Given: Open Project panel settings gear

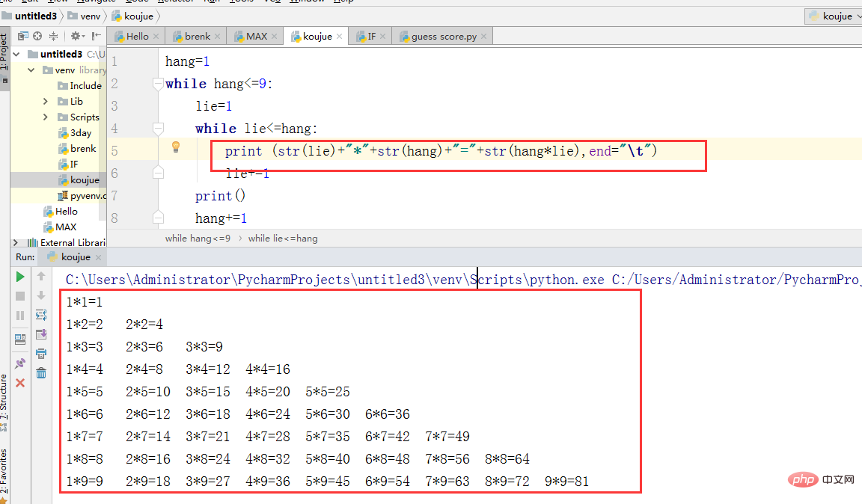Looking at the screenshot, I should pos(76,37).
